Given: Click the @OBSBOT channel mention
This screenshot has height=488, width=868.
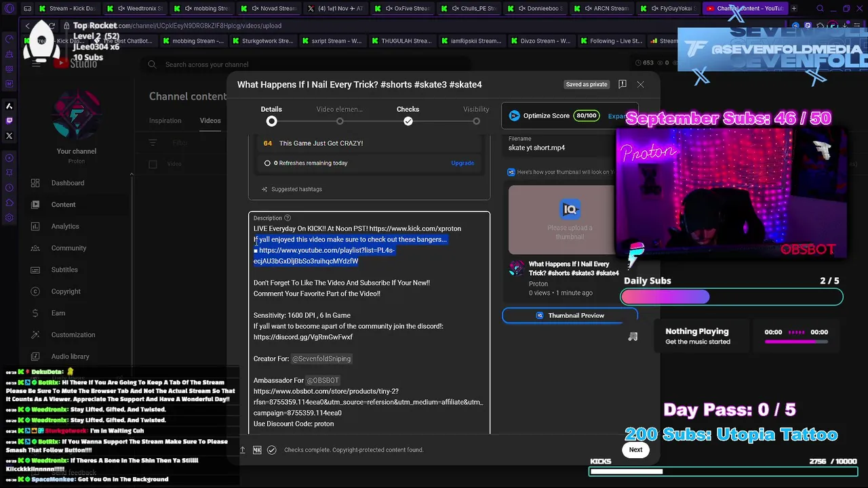Looking at the screenshot, I should coord(323,380).
